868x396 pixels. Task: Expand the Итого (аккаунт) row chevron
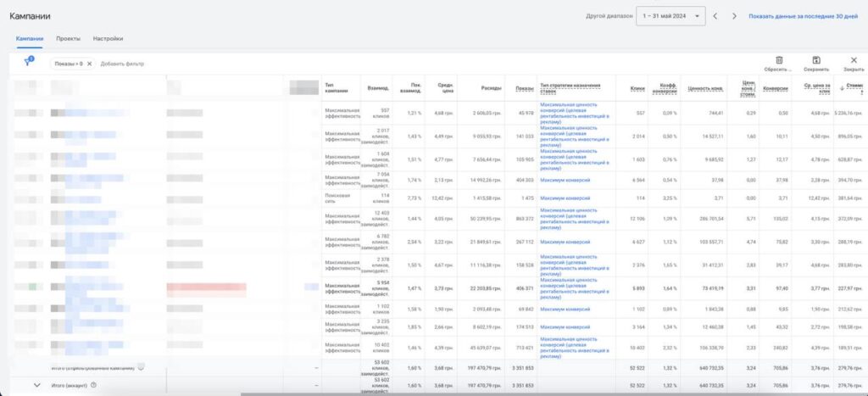(36, 385)
